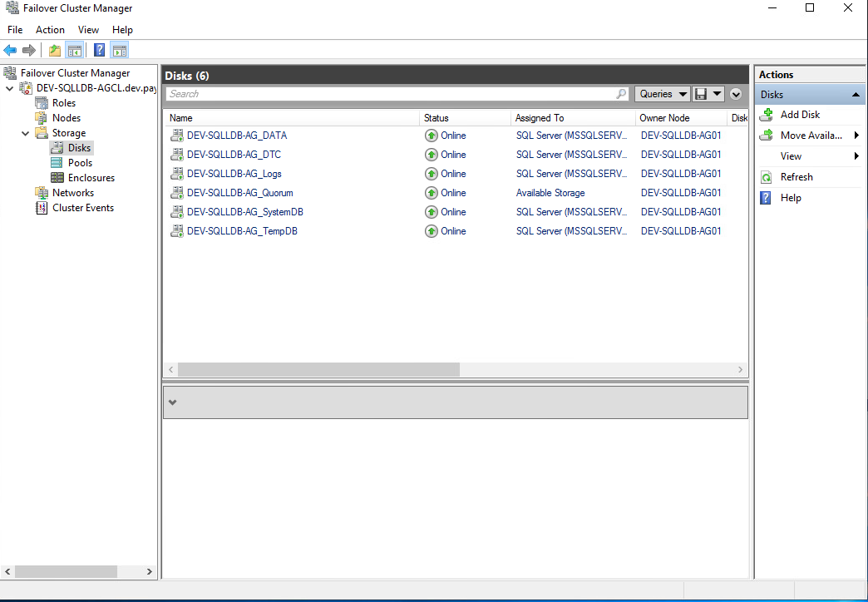Click the Up One Level folder icon
This screenshot has width=868, height=602.
coord(54,51)
